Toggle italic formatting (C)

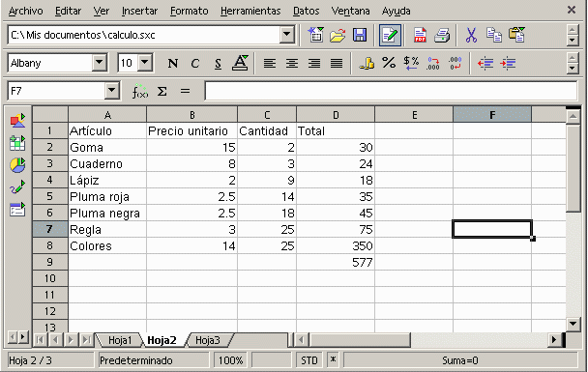click(195, 63)
